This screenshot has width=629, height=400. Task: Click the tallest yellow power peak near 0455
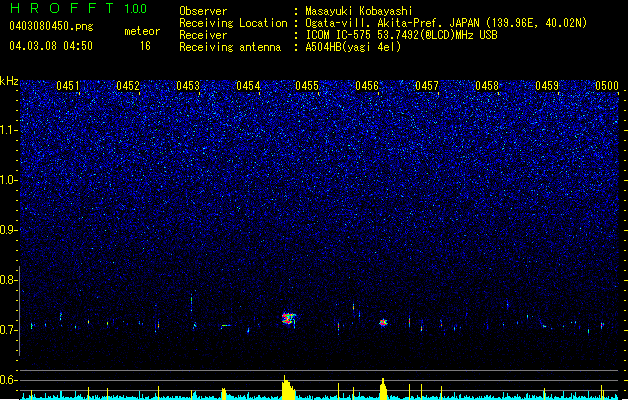(x=288, y=388)
